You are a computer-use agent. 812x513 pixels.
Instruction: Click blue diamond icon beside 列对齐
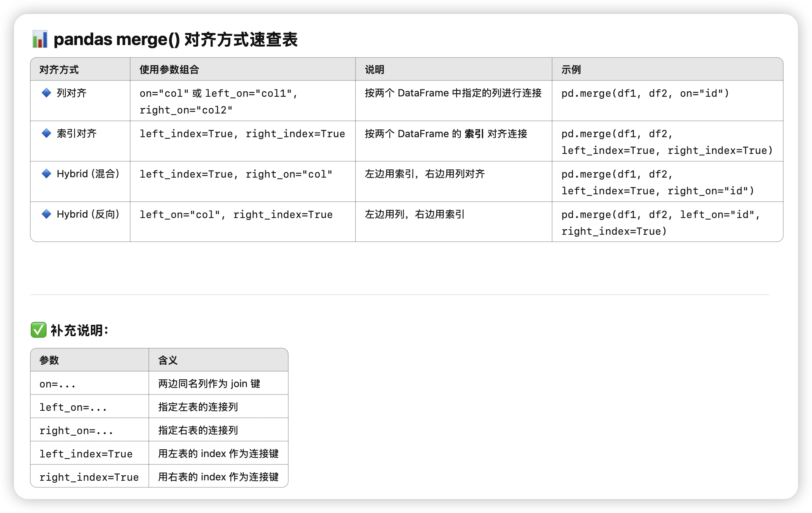(x=46, y=92)
